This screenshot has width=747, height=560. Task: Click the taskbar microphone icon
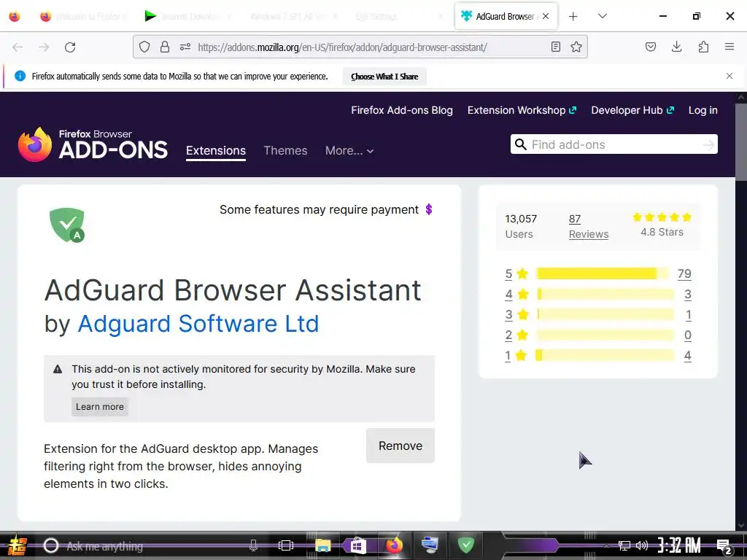[x=253, y=545]
